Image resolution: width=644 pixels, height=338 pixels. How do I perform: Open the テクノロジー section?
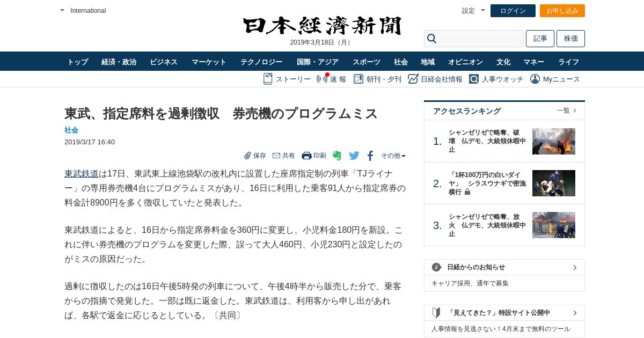[261, 62]
